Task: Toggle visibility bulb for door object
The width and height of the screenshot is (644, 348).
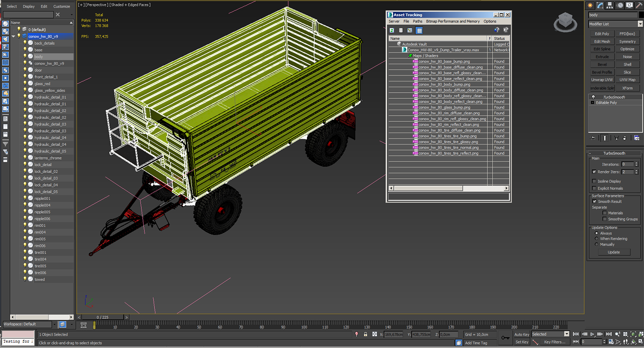Action: click(x=25, y=70)
